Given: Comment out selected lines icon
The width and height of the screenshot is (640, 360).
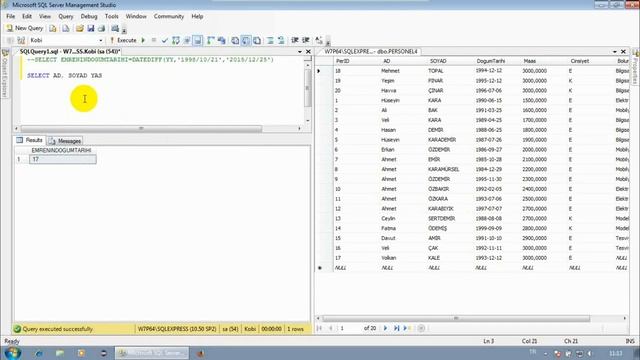Looking at the screenshot, I should tap(270, 40).
